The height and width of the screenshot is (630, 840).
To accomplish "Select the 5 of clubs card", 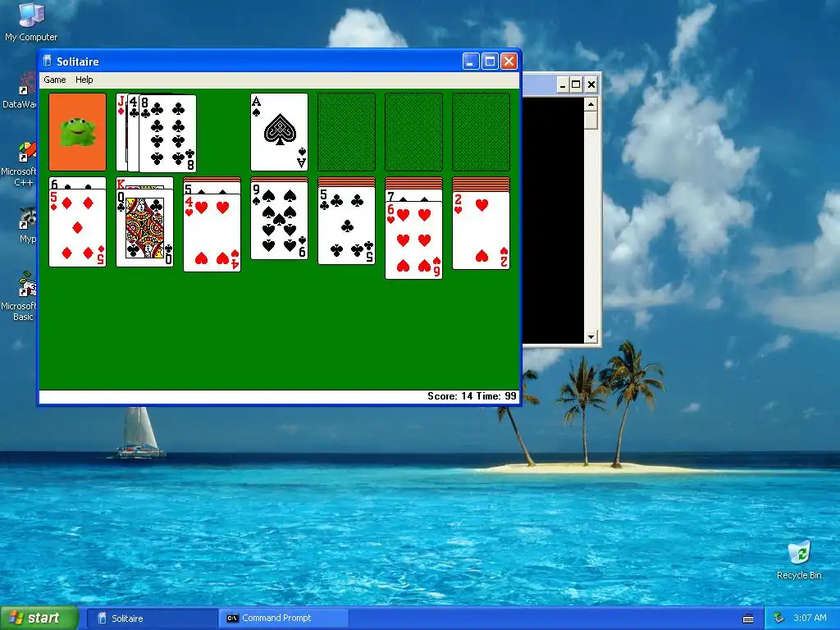I will (347, 226).
